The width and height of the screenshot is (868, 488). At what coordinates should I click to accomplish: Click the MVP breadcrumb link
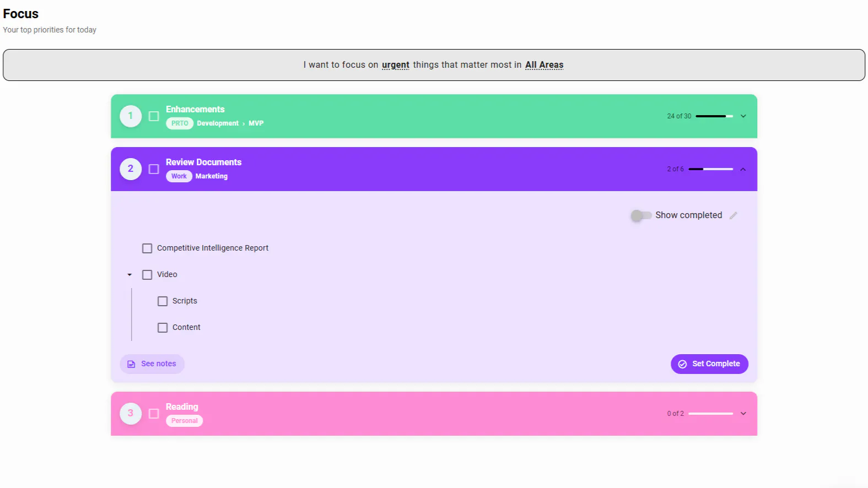[256, 123]
